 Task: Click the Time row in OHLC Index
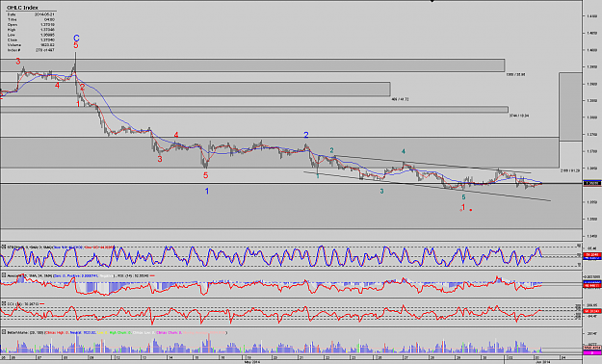[x=32, y=19]
